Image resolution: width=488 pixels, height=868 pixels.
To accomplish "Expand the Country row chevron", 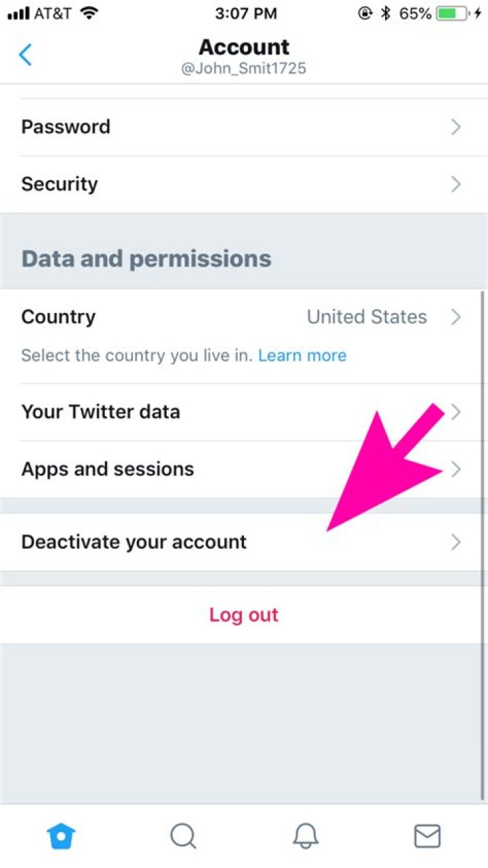I will (456, 317).
